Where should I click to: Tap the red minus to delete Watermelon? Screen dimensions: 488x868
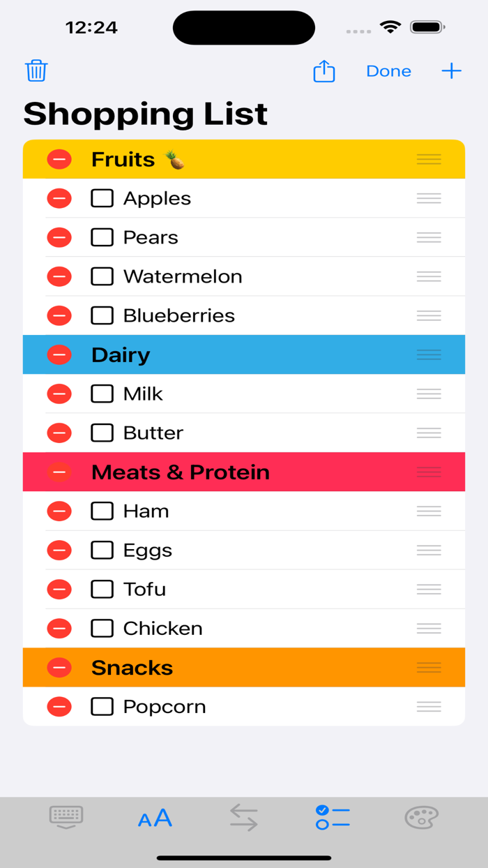tap(59, 276)
